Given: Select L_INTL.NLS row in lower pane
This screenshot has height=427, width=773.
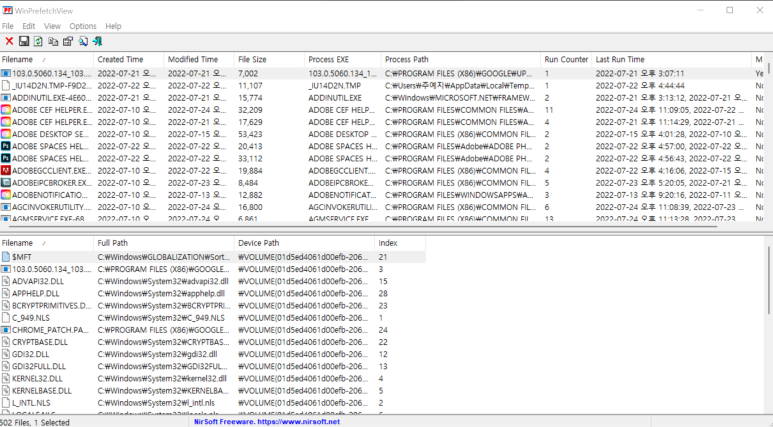Looking at the screenshot, I should pyautogui.click(x=212, y=403).
